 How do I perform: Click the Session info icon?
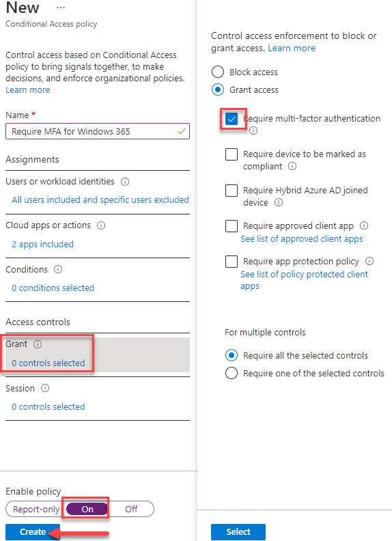(45, 388)
